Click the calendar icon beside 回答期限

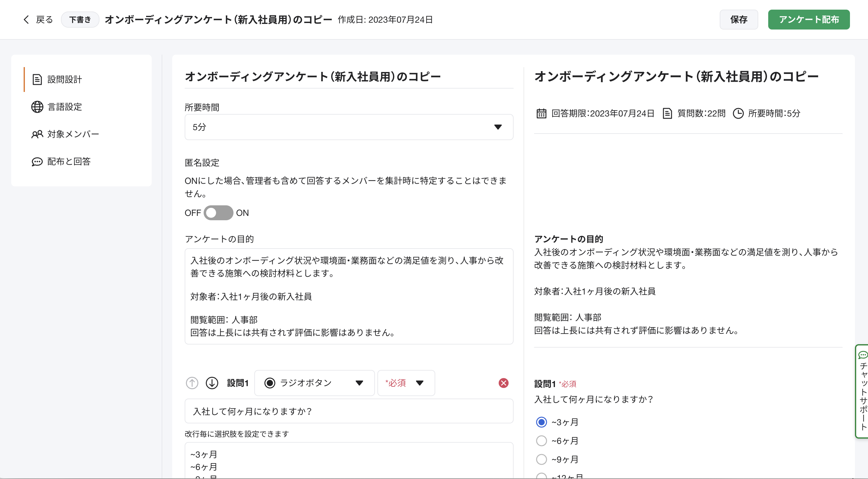click(x=541, y=113)
